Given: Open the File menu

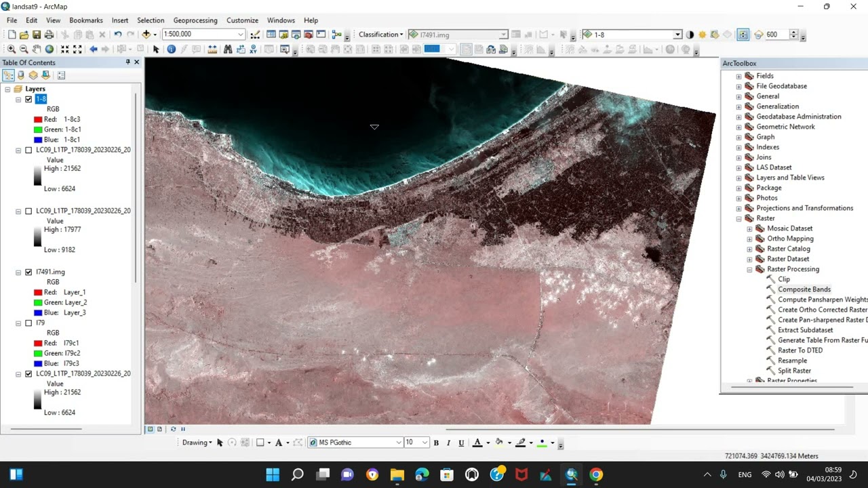Looking at the screenshot, I should pyautogui.click(x=12, y=20).
